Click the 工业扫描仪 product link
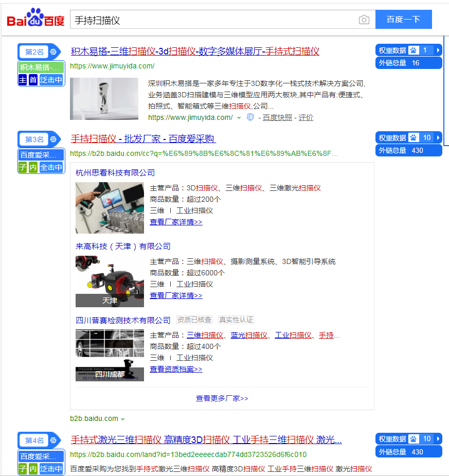Screen dimensions: 449x476 click(293, 335)
